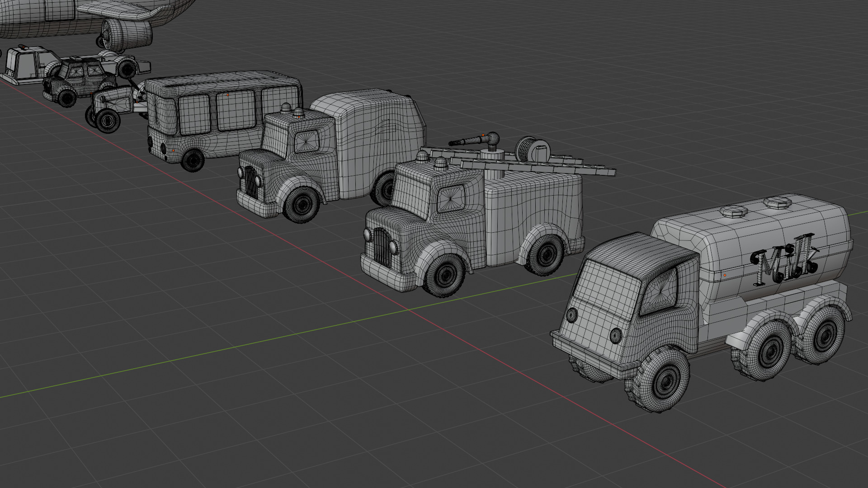Select the airplane's jet engine
The image size is (868, 488).
coord(126,34)
